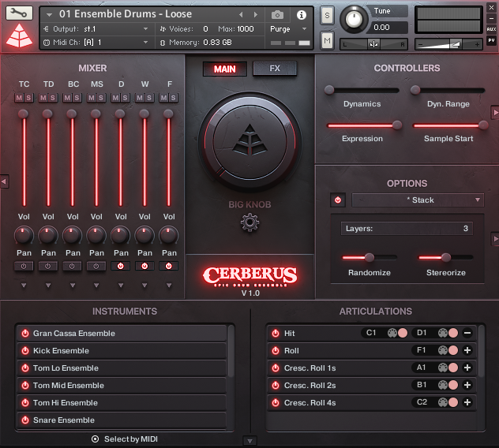499x448 pixels.
Task: Click the MIDI learn icon for Cresc. Roll 2s B1
Action: coord(443,385)
